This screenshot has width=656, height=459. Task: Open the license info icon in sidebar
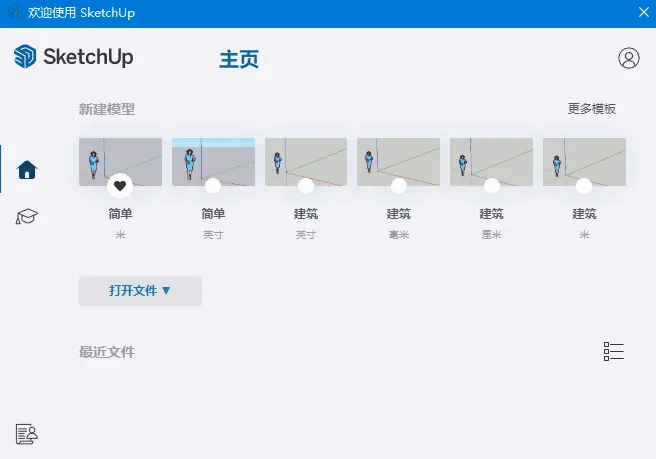pyautogui.click(x=27, y=434)
